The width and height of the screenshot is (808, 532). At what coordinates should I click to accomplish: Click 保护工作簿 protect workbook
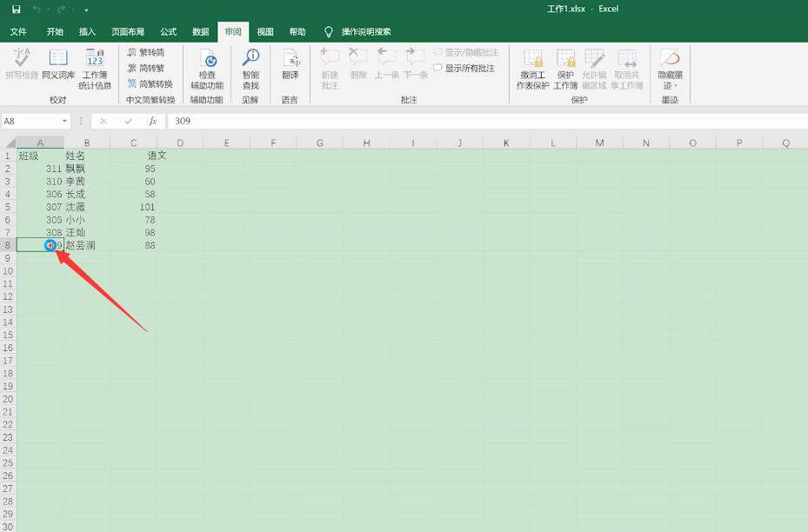coord(565,69)
